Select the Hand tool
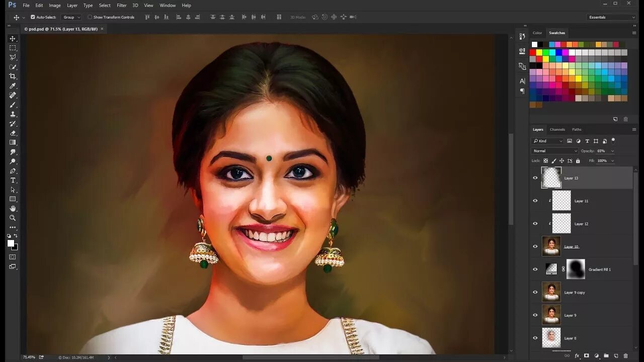 (x=13, y=209)
